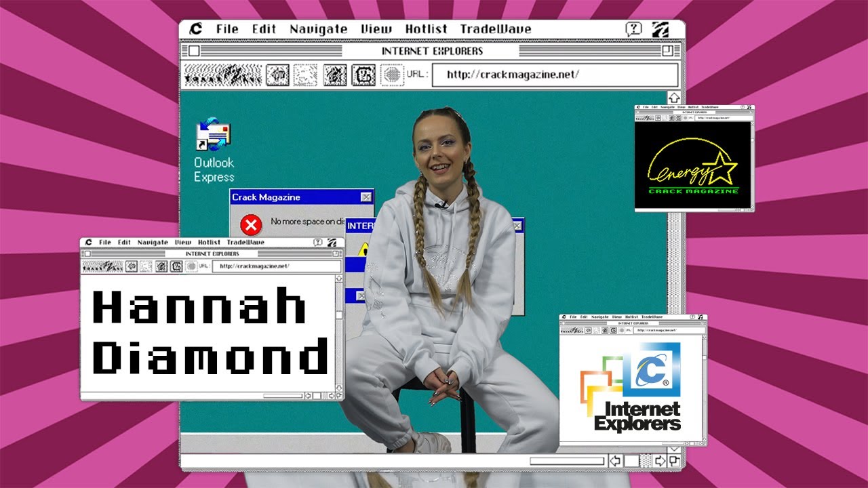This screenshot has width=868, height=488.
Task: Click the zoom box on INTERNET EXPLORERS title bar
Action: [667, 51]
